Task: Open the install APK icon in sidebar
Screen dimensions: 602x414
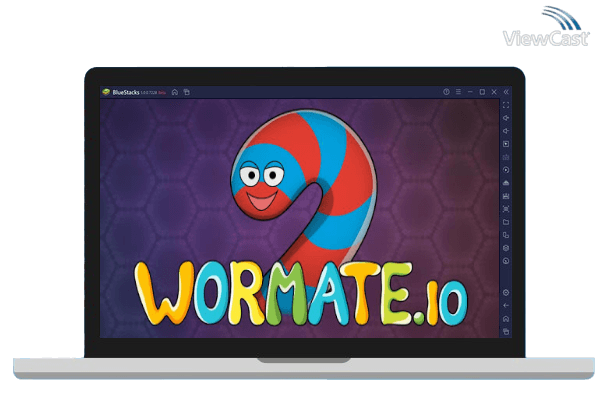Action: pos(506,196)
